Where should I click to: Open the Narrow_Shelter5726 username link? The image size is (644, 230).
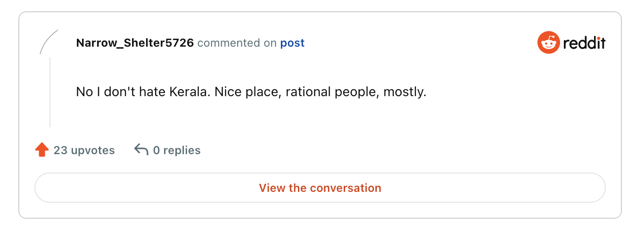135,43
